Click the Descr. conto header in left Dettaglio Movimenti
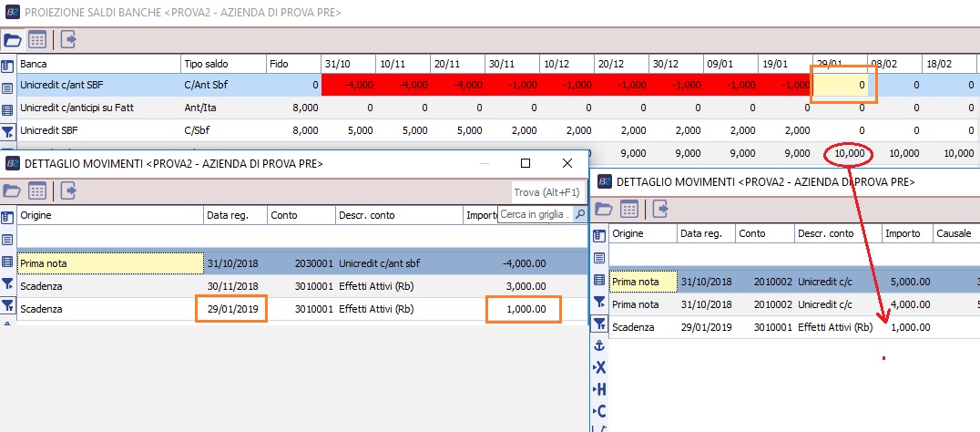 click(x=399, y=215)
